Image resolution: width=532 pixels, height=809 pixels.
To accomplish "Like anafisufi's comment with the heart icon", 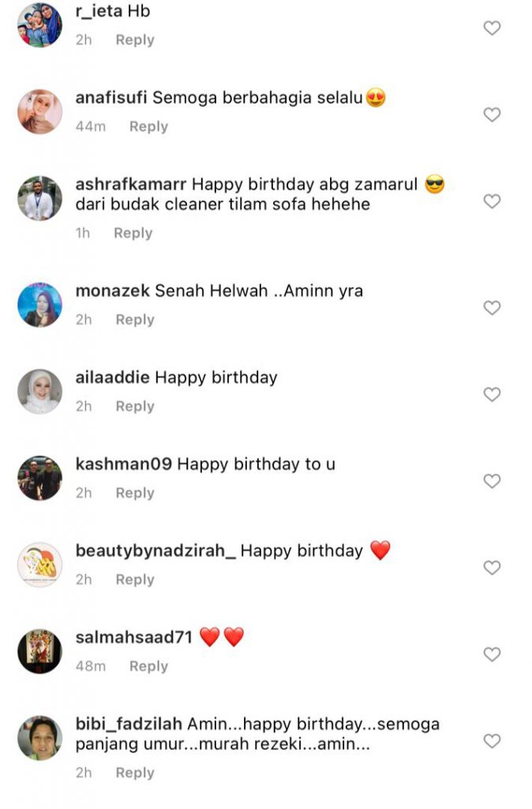I will click(x=492, y=115).
